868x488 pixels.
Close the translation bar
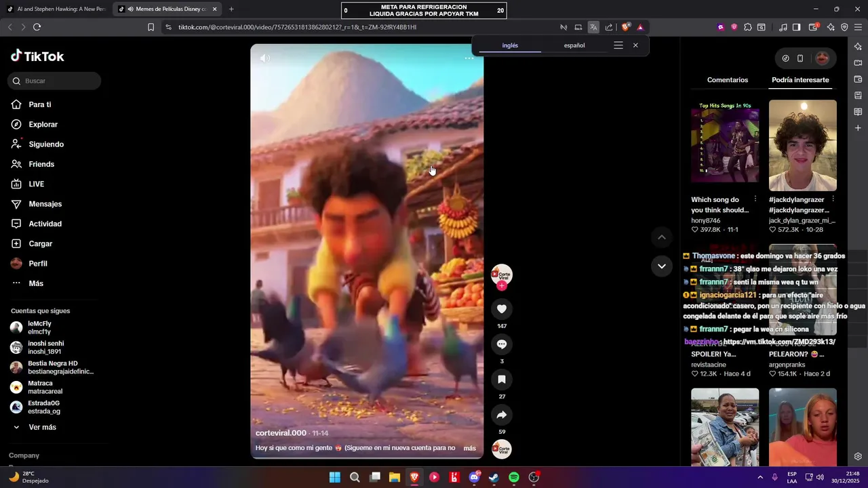pyautogui.click(x=635, y=45)
